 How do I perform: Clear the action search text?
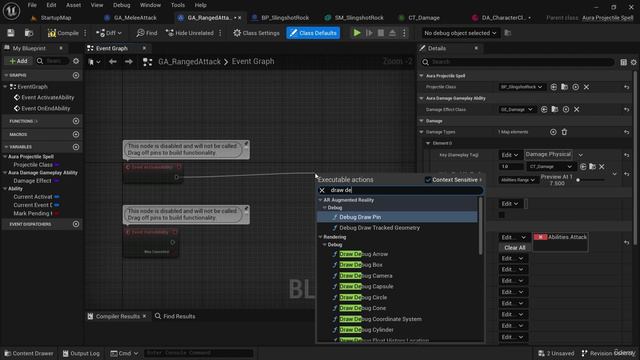tap(322, 191)
